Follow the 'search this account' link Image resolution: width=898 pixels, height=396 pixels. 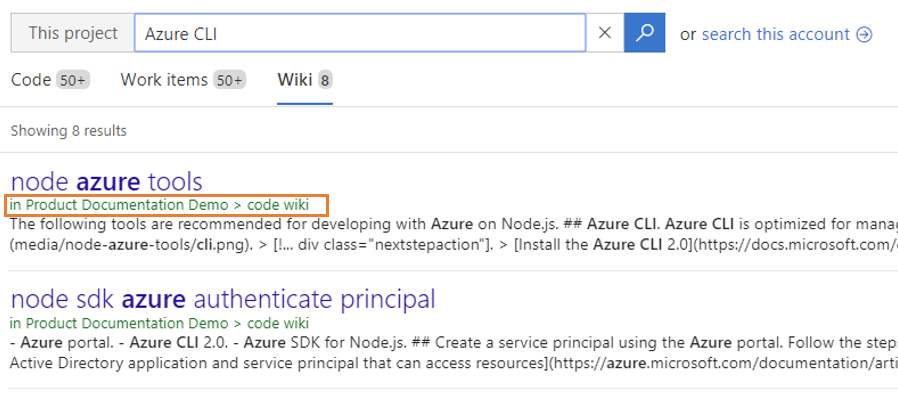pyautogui.click(x=776, y=34)
